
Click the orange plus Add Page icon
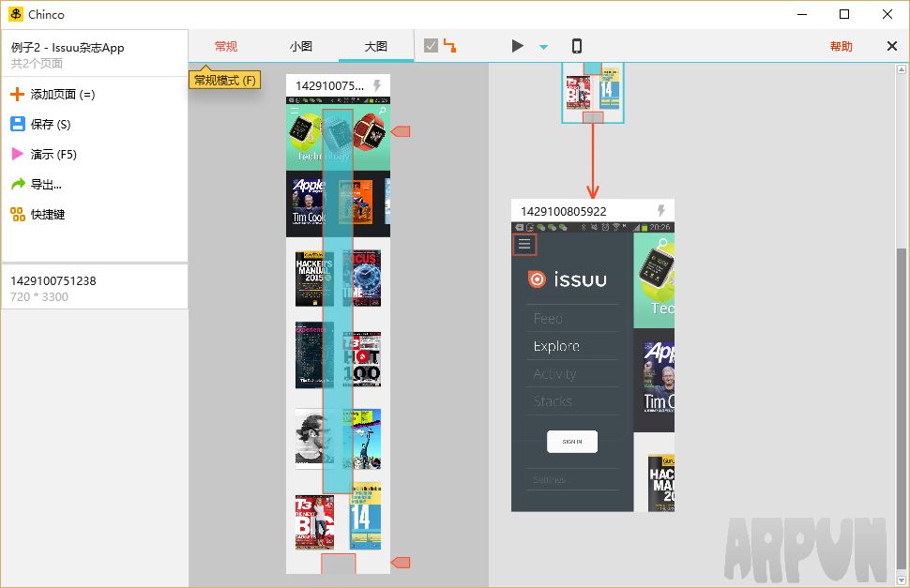[17, 94]
